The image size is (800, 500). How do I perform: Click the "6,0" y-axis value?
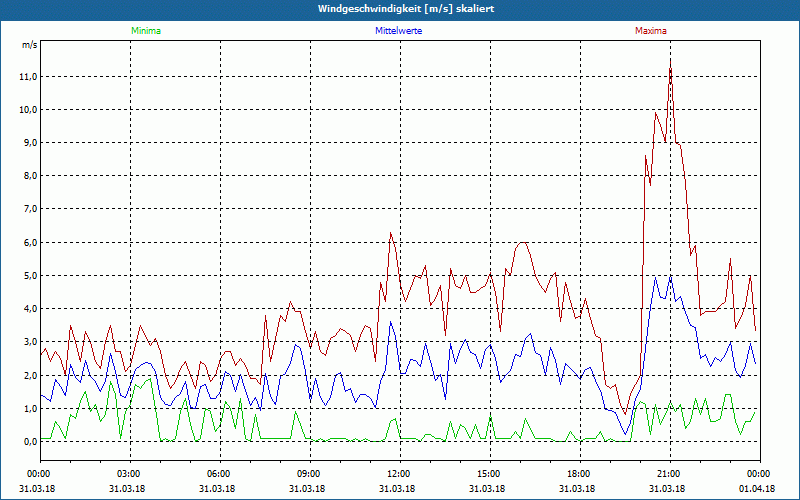30,242
